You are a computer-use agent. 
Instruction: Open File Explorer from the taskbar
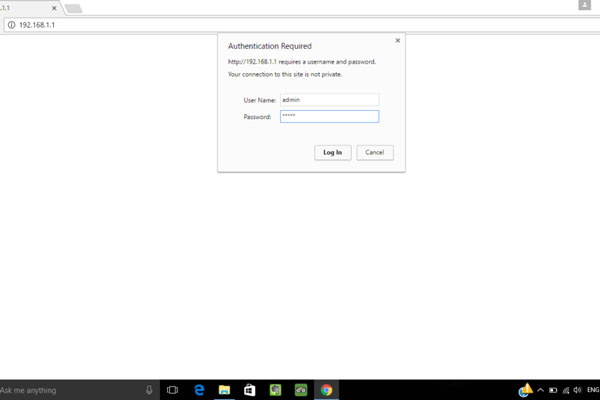(x=224, y=390)
